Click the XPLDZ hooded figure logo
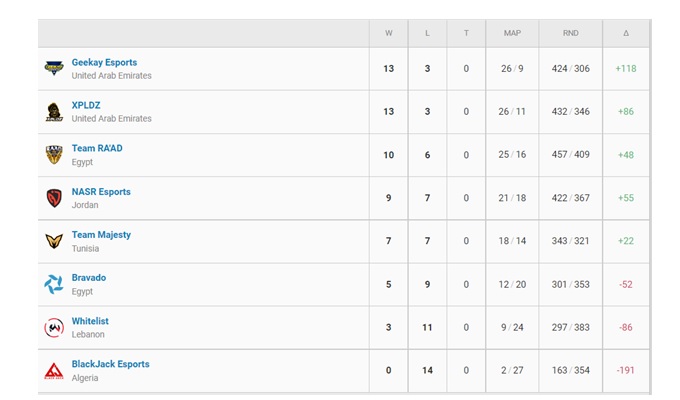 pos(54,112)
